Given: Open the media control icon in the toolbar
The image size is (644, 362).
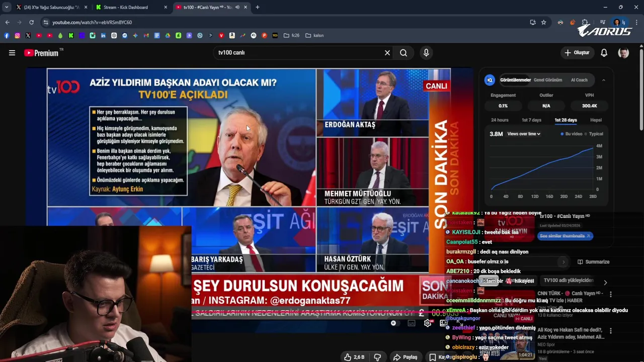Looking at the screenshot, I should [602, 22].
